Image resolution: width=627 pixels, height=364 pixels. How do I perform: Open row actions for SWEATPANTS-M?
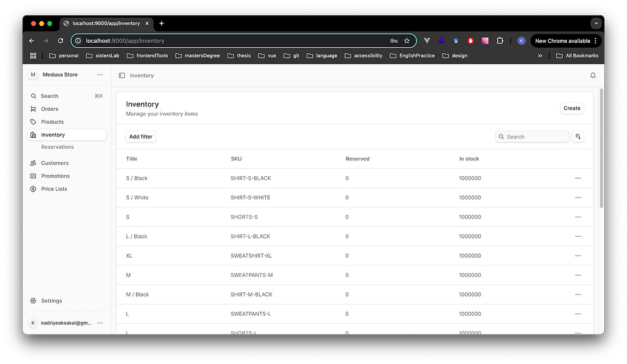pyautogui.click(x=578, y=275)
